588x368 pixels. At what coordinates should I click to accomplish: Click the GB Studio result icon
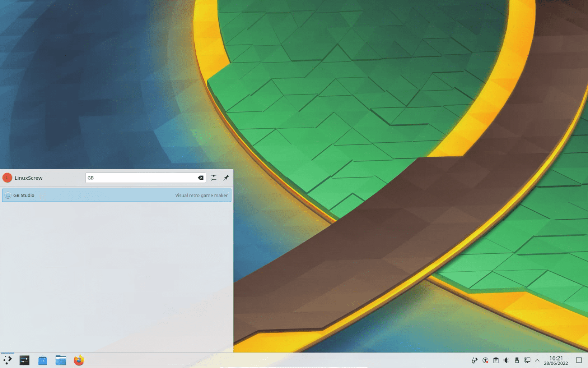click(8, 195)
